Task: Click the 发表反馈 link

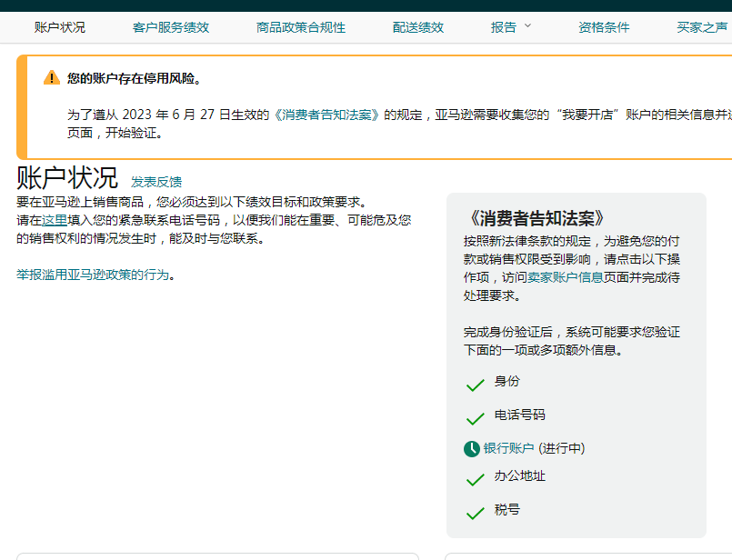Action: [156, 182]
